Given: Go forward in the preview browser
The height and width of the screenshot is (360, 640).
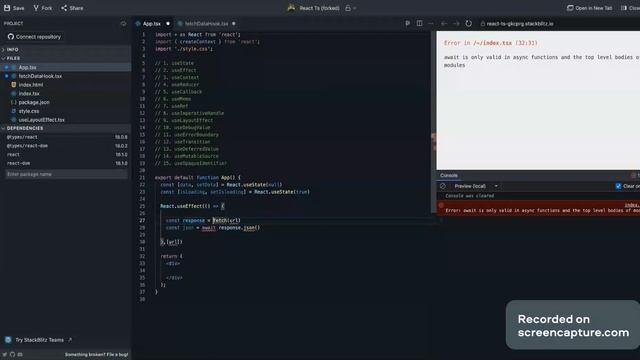Looking at the screenshot, I should coord(456,24).
